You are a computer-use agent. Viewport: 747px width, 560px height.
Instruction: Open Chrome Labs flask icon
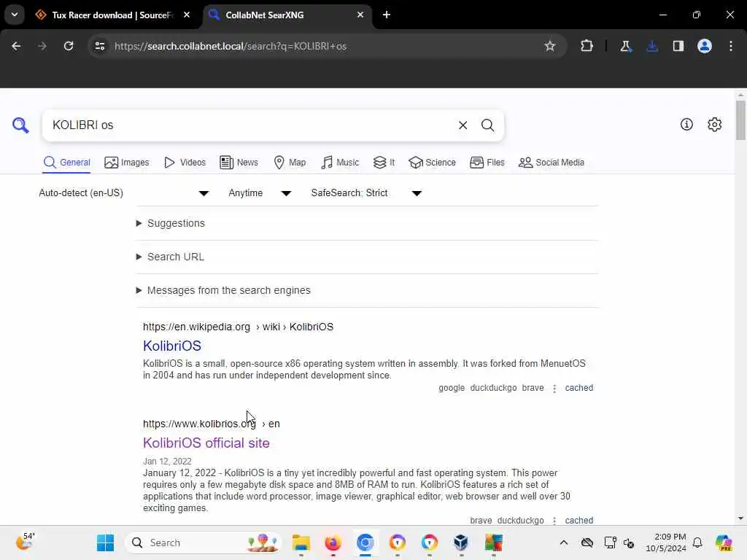pyautogui.click(x=625, y=46)
